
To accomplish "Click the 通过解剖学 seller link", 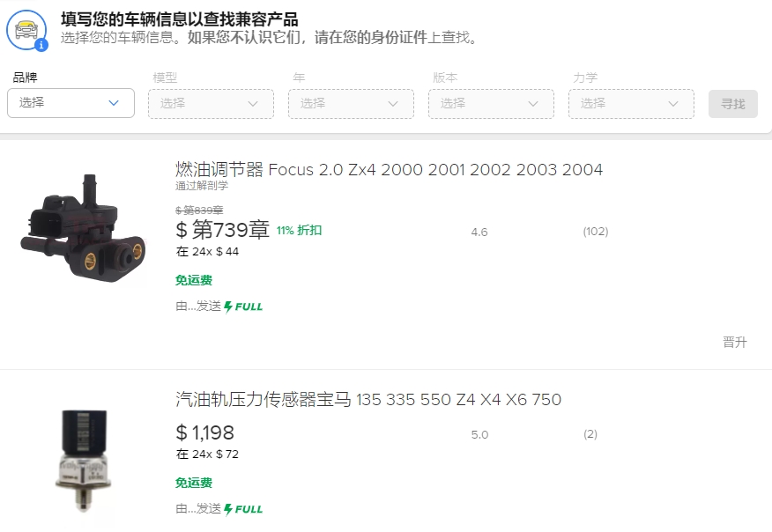I will (202, 186).
